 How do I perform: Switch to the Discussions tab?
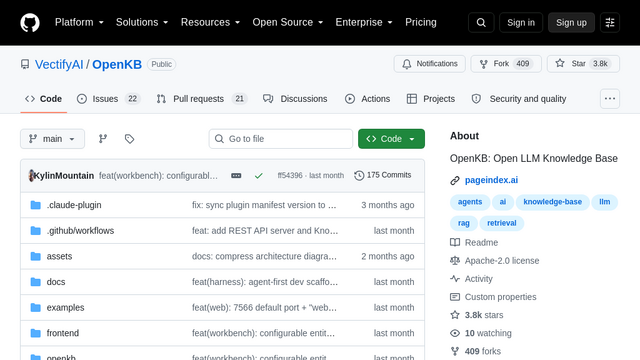click(295, 99)
